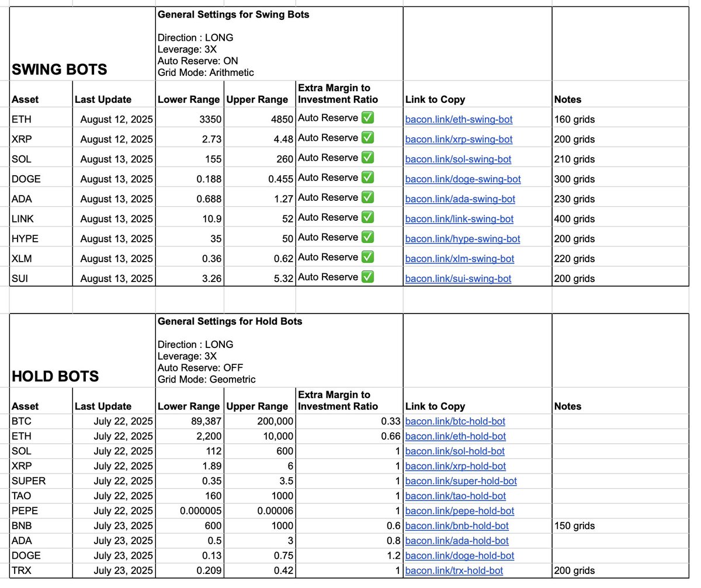This screenshot has height=588, width=701.
Task: Open the bacon.link/pepe-hold-bot link
Action: coord(460,511)
